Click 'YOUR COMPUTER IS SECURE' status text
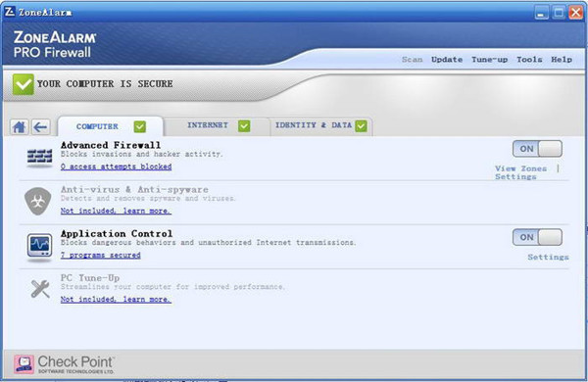Screen dimensions: 588x382 105,83
